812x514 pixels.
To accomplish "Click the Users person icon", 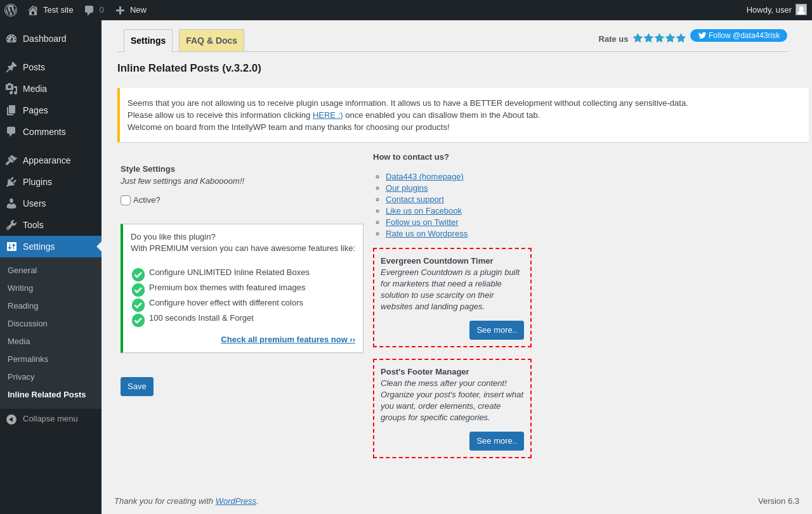I will (x=11, y=203).
